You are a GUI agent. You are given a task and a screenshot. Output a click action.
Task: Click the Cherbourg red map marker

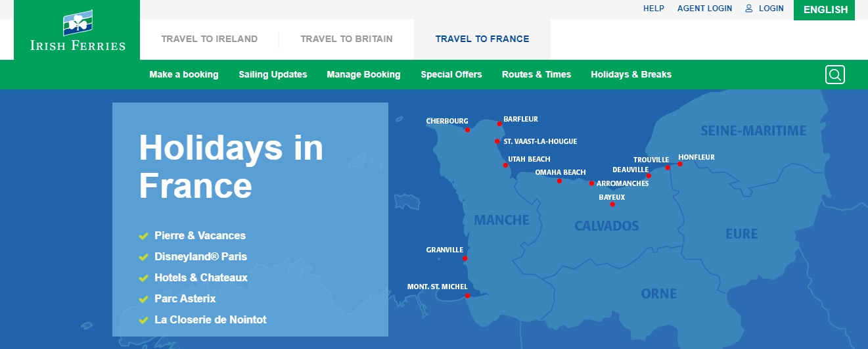pyautogui.click(x=467, y=129)
